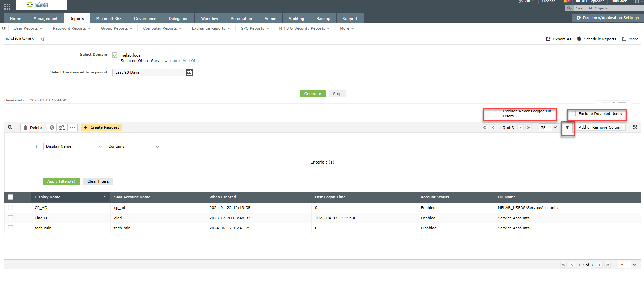This screenshot has height=289, width=644.
Task: Click the filter funnel icon
Action: (567, 128)
